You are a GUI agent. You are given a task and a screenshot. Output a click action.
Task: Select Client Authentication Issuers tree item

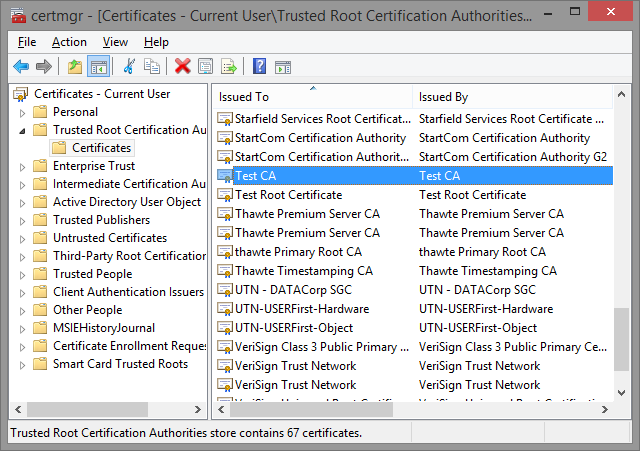[x=129, y=292]
